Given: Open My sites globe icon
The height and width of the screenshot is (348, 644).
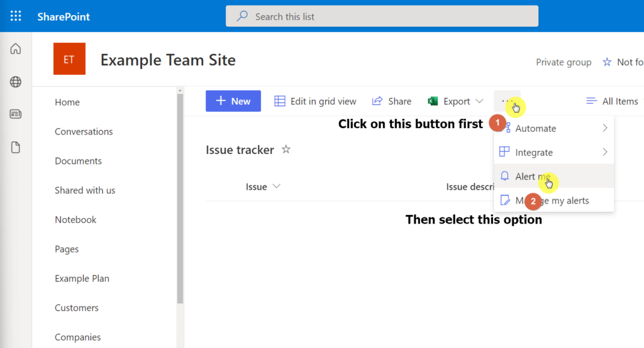Looking at the screenshot, I should click(x=16, y=82).
